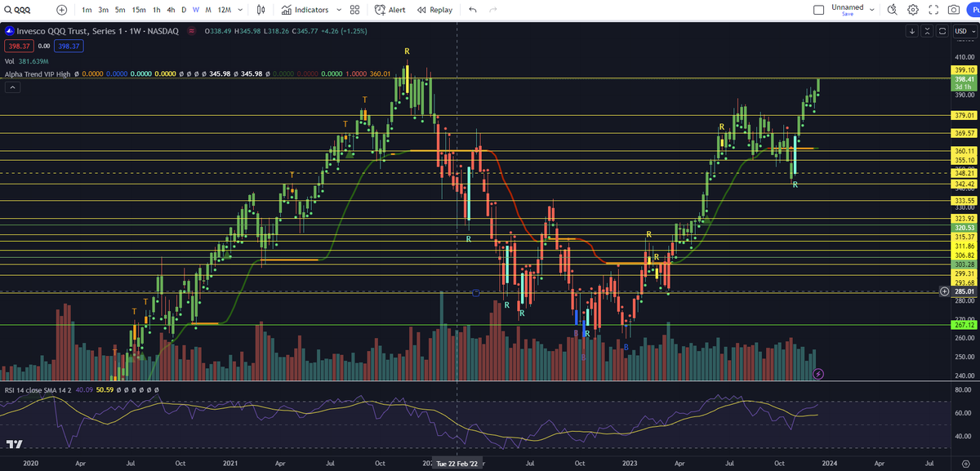Create a new Alert
This screenshot has width=980, height=471.
pos(390,10)
